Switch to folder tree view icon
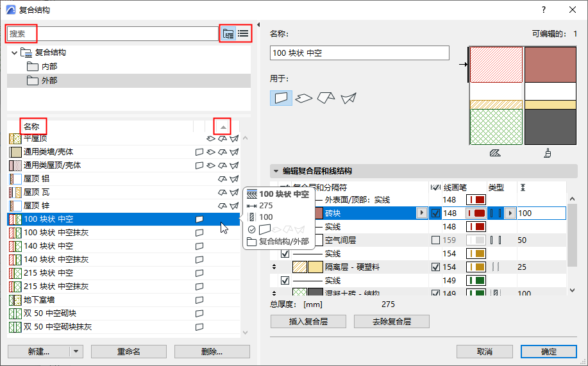The width and height of the screenshot is (588, 366). [x=228, y=34]
